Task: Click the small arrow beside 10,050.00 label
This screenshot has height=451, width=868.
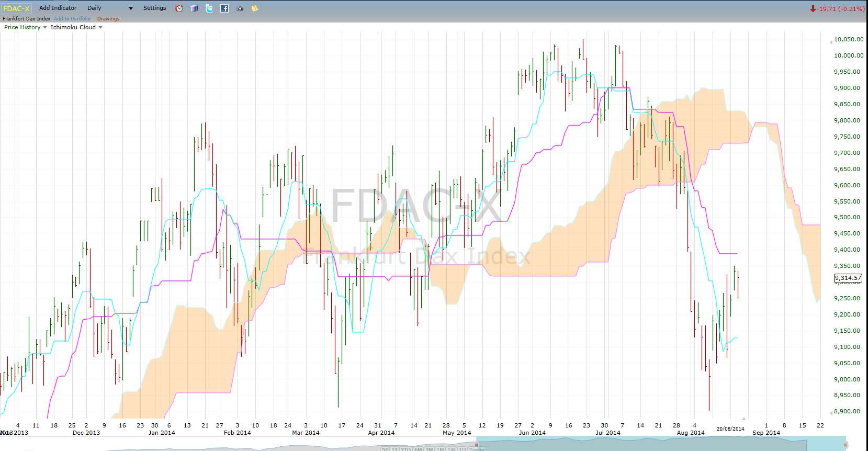Action: click(x=830, y=41)
